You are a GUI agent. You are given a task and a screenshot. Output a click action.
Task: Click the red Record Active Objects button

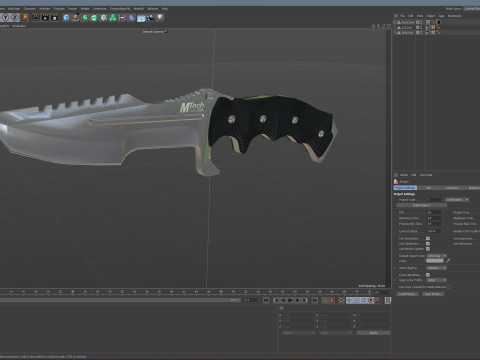(x=324, y=300)
